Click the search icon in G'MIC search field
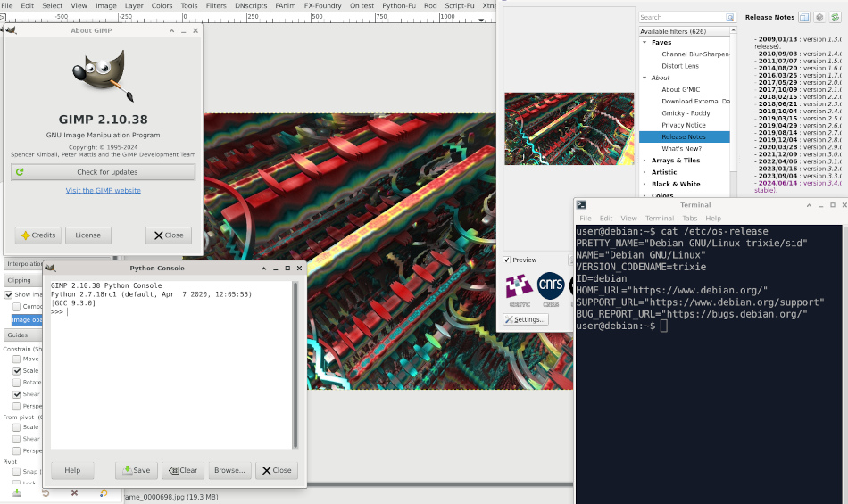Viewport: 848px width, 504px height. (729, 17)
